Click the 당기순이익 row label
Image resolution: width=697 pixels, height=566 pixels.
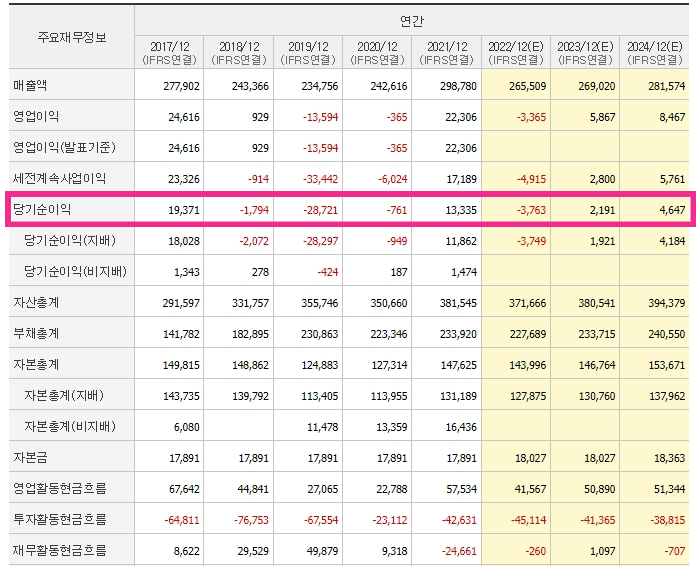click(42, 209)
